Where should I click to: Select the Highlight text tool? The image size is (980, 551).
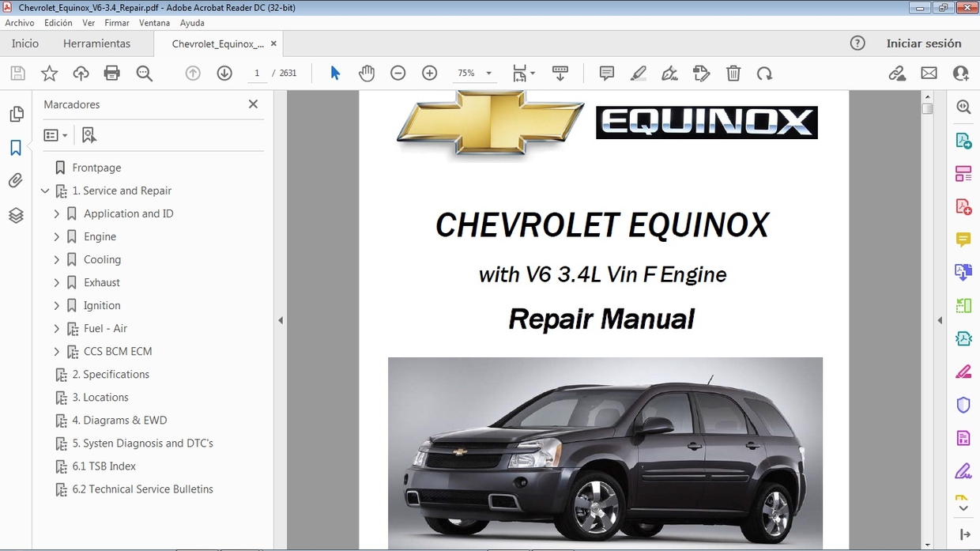(x=639, y=74)
